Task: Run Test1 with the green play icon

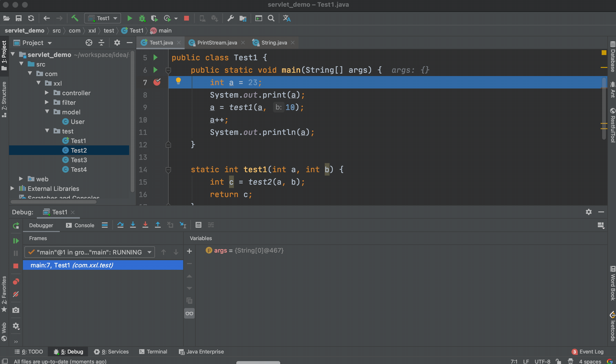Action: point(129,18)
